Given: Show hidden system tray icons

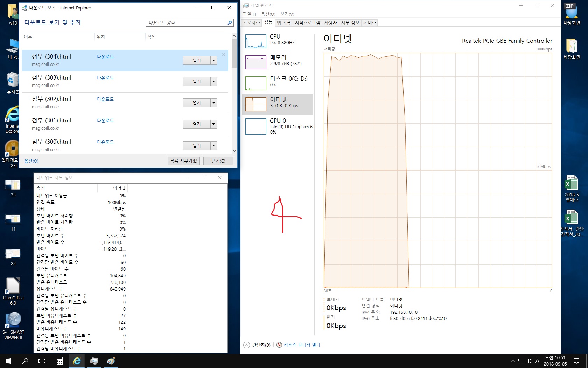Looking at the screenshot, I should click(512, 361).
